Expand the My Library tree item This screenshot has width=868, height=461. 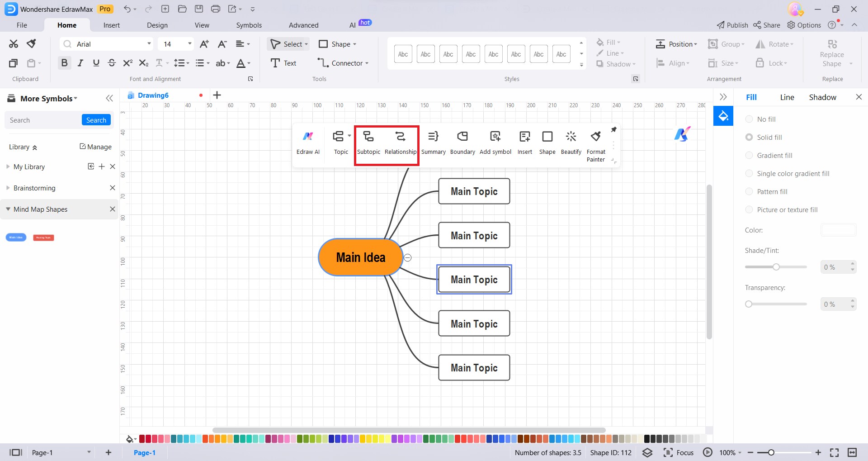click(8, 166)
